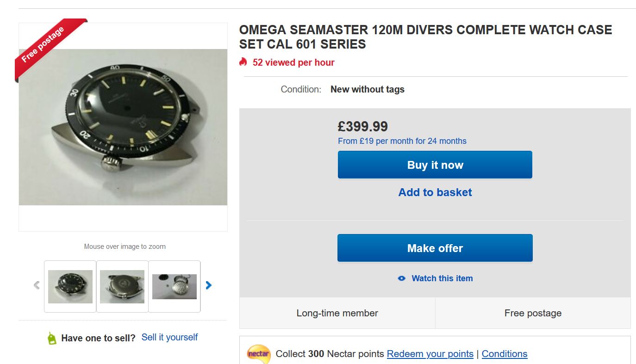Click the green tag sell icon
Screen dimensions: 636x364
pyautogui.click(x=52, y=338)
